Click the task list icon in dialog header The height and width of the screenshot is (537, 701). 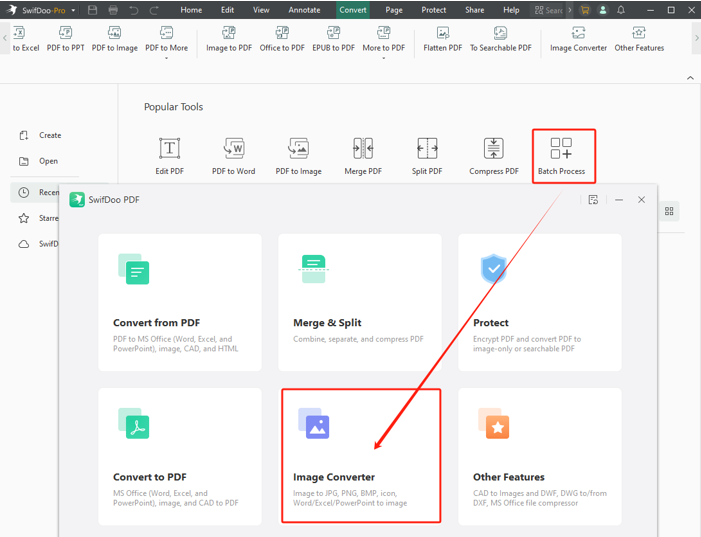point(593,200)
